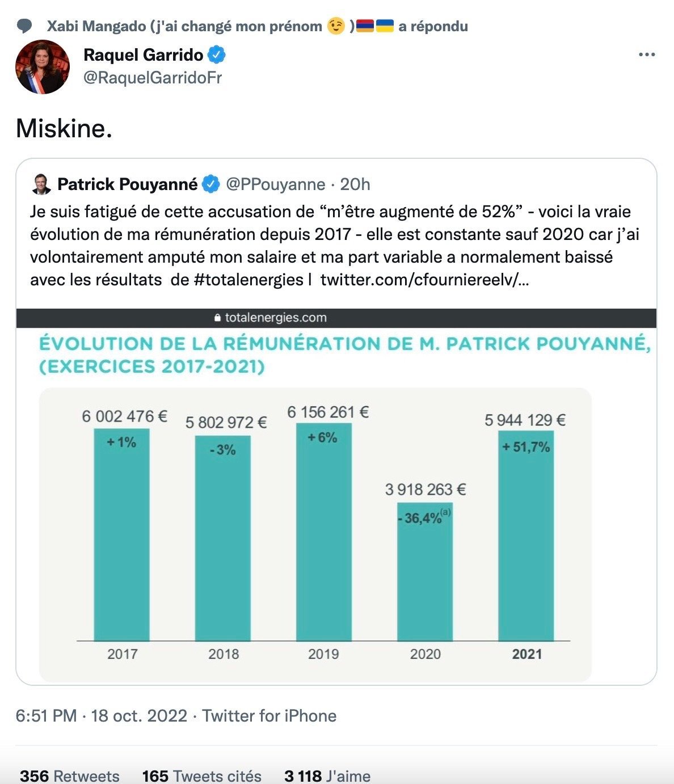
Task: Click the padlock icon beside totalenergies.com
Action: tap(217, 318)
